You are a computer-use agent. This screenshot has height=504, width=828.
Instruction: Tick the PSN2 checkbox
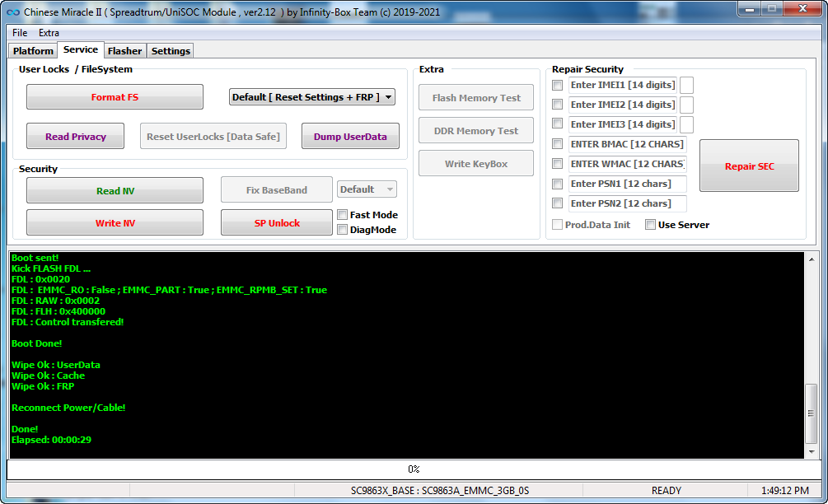(x=557, y=203)
